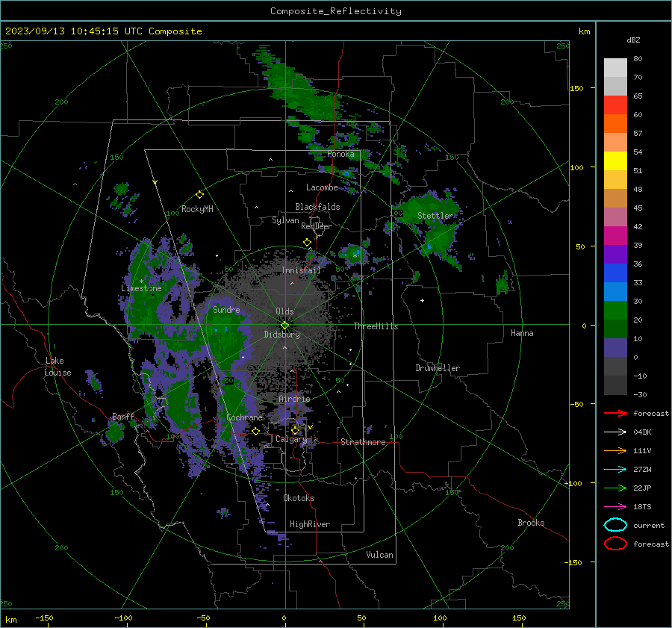Select the purple 39–36 dBZ color swatch
The image size is (672, 628).
615,254
